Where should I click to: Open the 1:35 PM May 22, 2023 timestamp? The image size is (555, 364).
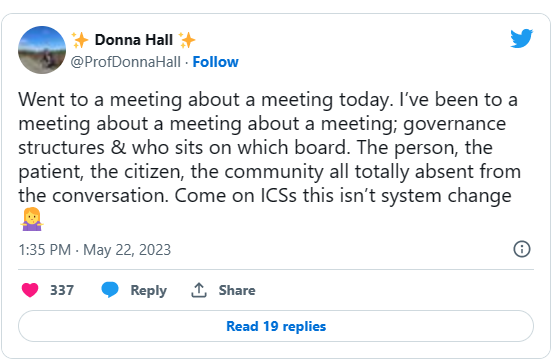(95, 250)
